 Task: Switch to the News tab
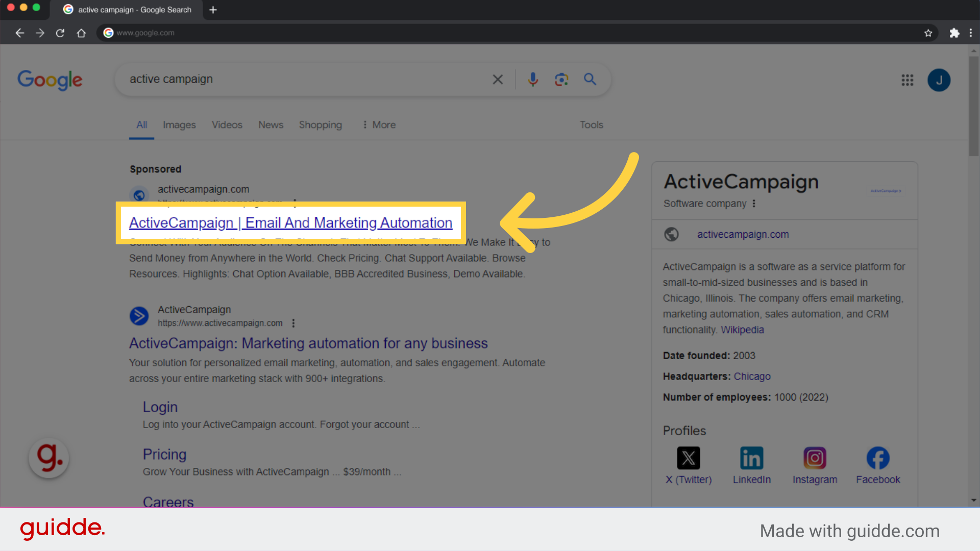tap(271, 124)
